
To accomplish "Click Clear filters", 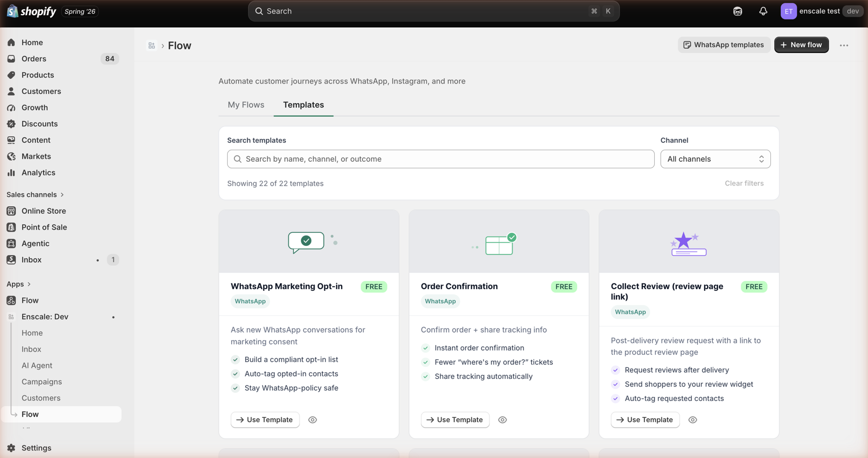I will [744, 183].
